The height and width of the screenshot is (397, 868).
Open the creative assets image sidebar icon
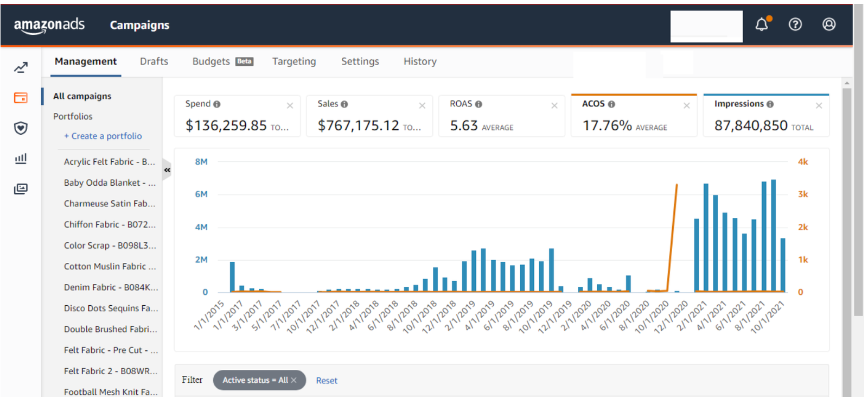click(21, 189)
